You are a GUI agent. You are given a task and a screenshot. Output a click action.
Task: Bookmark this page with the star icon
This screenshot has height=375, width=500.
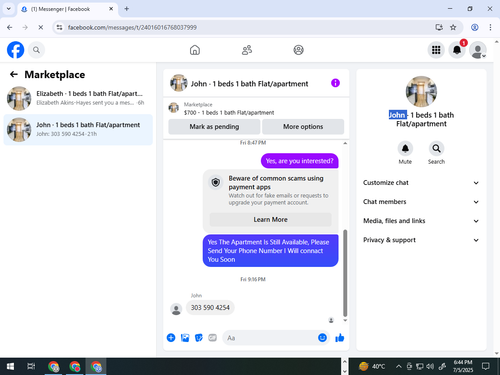[x=453, y=27]
